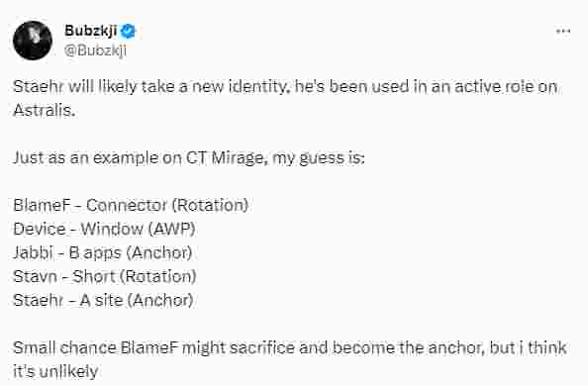The width and height of the screenshot is (588, 386).
Task: Open Bubzkji's round profile avatar
Action: coord(33,41)
